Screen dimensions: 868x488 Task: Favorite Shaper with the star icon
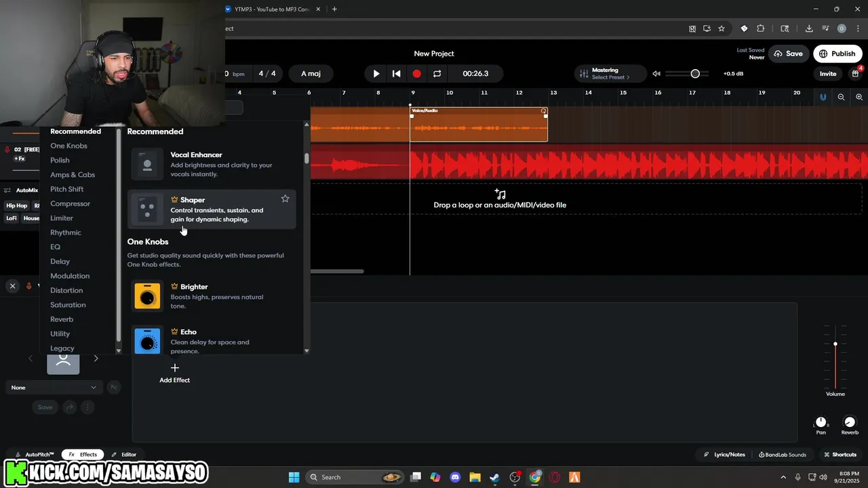tap(285, 199)
